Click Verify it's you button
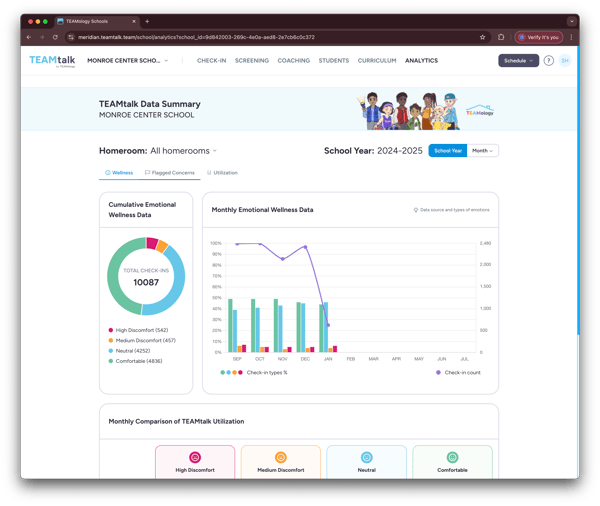The width and height of the screenshot is (600, 506). click(539, 37)
